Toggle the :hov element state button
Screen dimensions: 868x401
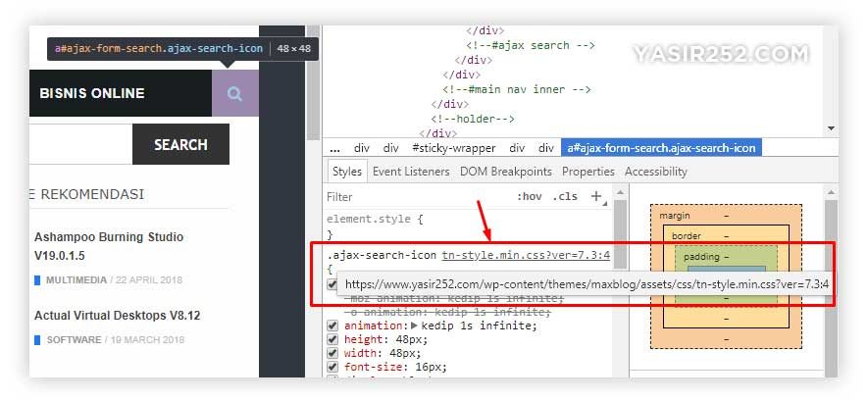[x=530, y=196]
